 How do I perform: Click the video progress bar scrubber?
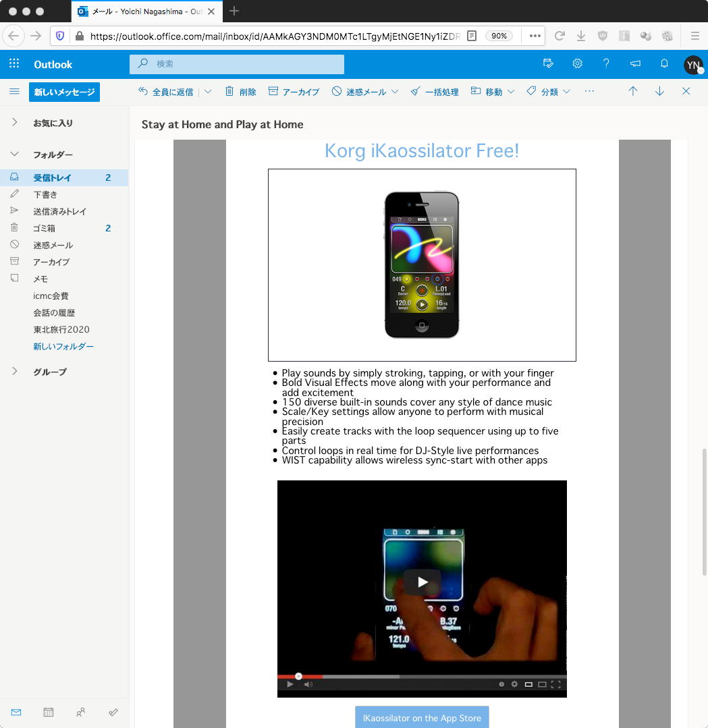299,677
